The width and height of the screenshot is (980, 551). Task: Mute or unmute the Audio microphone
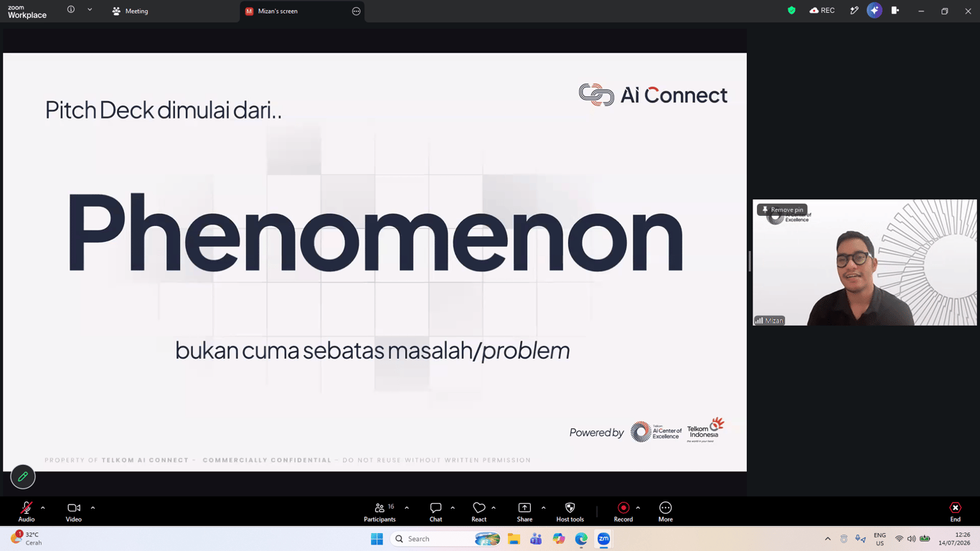click(27, 512)
